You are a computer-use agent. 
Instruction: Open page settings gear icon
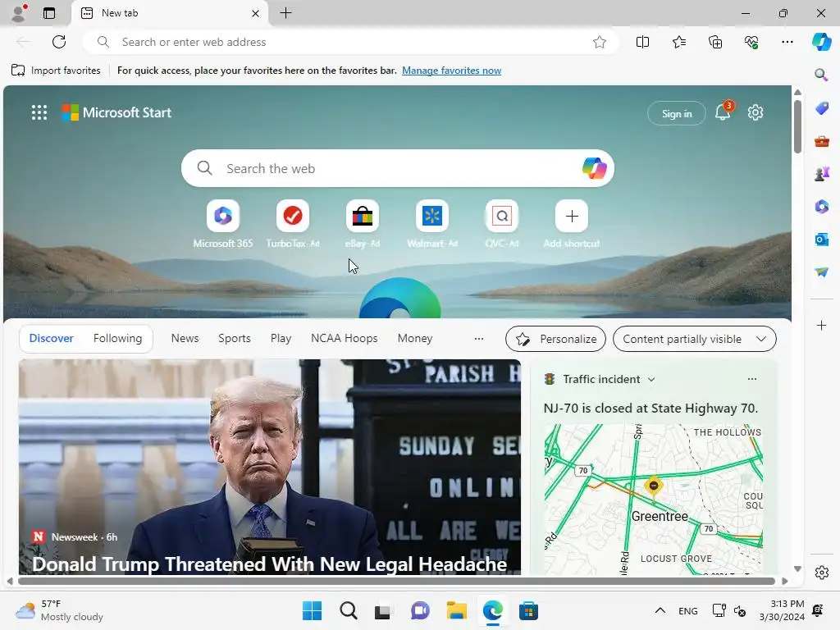tap(756, 112)
